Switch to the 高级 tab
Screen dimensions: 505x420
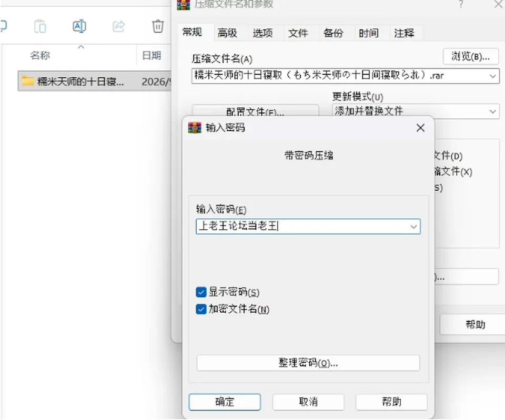[x=227, y=33]
